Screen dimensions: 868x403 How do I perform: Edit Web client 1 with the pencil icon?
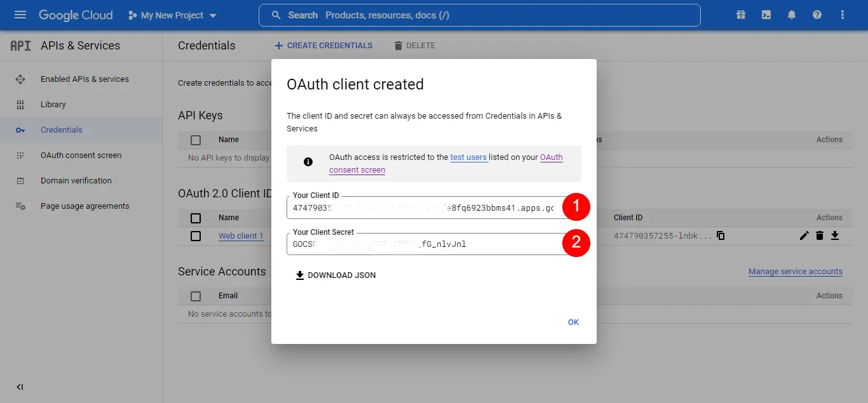[x=804, y=235]
